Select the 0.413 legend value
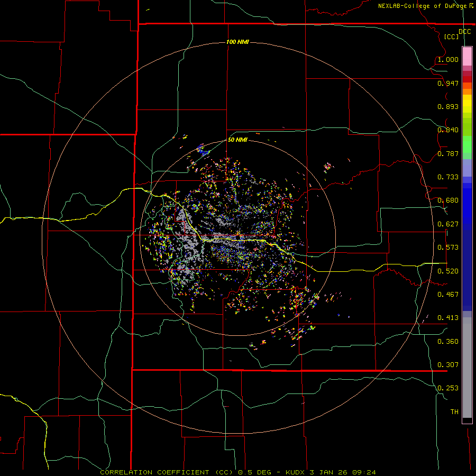The width and height of the screenshot is (476, 476). (448, 318)
